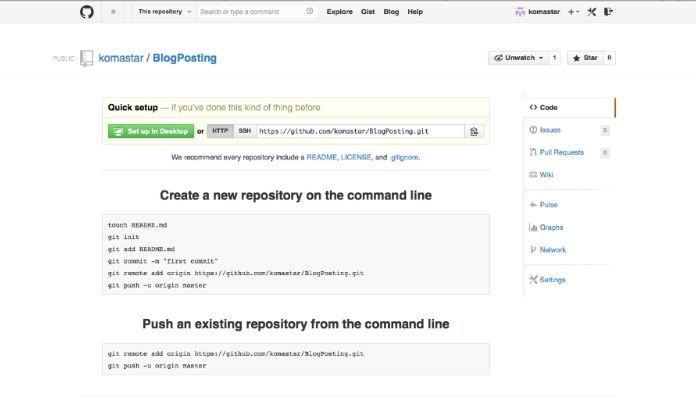Copy clone URL with clipboard icon
This screenshot has height=402, width=696.
point(474,131)
